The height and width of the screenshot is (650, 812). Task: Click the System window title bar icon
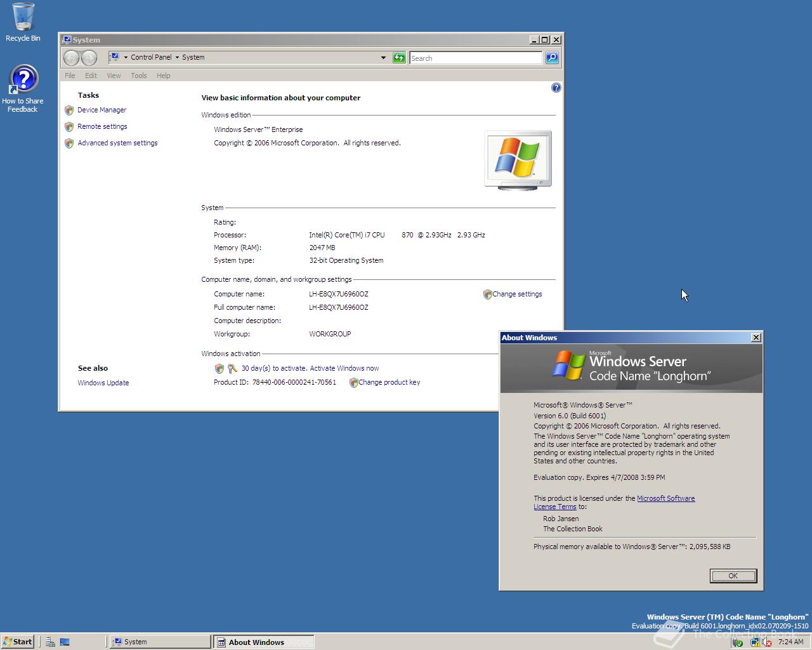click(x=67, y=40)
